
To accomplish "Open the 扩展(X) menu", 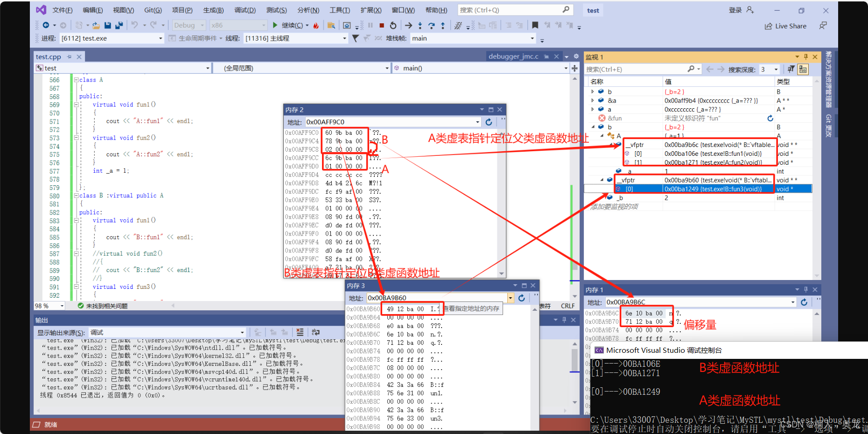I will click(x=371, y=10).
